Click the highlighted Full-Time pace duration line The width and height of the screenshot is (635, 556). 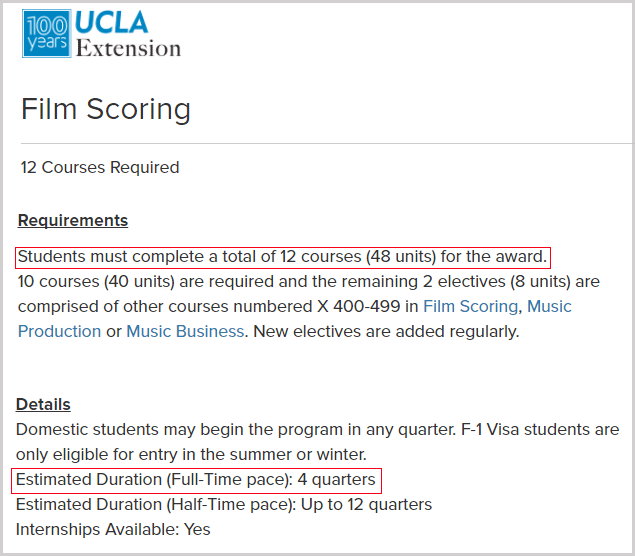coord(196,480)
